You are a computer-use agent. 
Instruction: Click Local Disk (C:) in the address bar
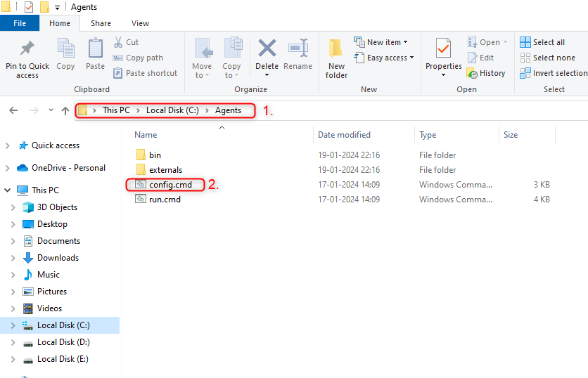(172, 110)
